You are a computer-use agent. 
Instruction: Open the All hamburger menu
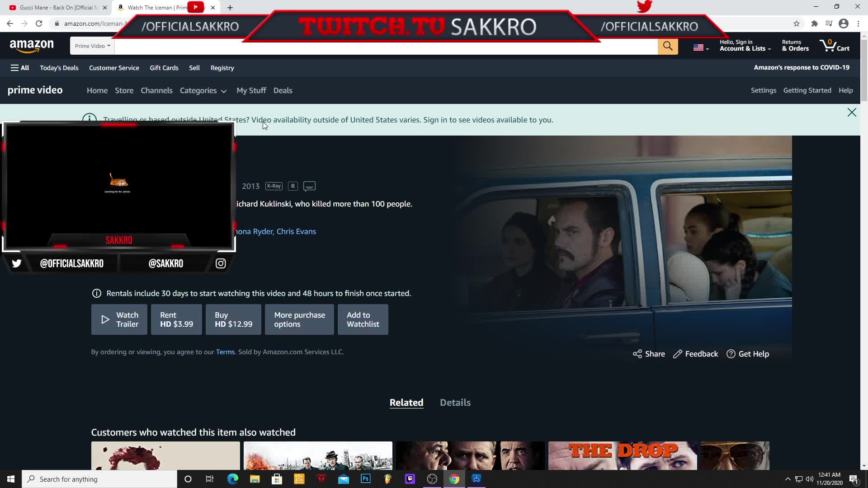(20, 68)
